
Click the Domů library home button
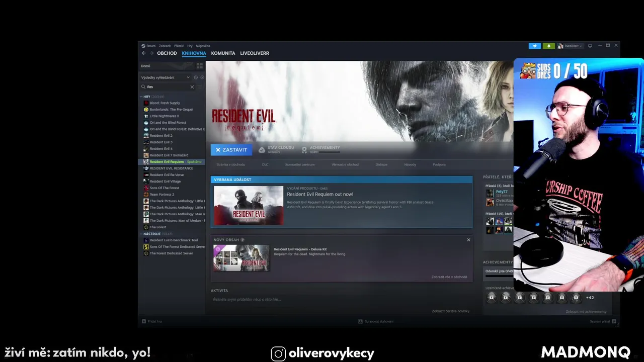(166, 66)
